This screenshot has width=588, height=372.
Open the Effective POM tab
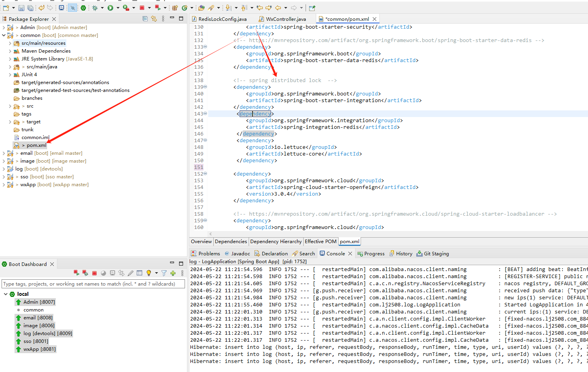321,242
